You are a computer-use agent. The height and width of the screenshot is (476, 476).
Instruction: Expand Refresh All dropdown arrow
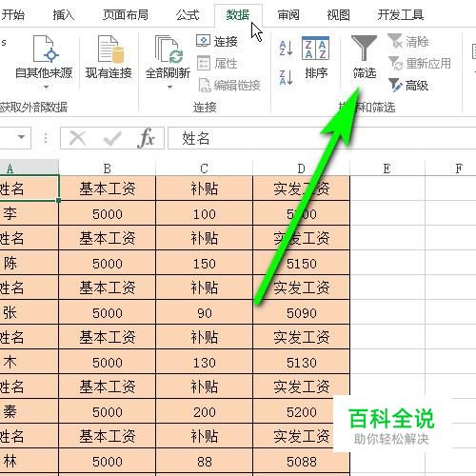[x=169, y=87]
